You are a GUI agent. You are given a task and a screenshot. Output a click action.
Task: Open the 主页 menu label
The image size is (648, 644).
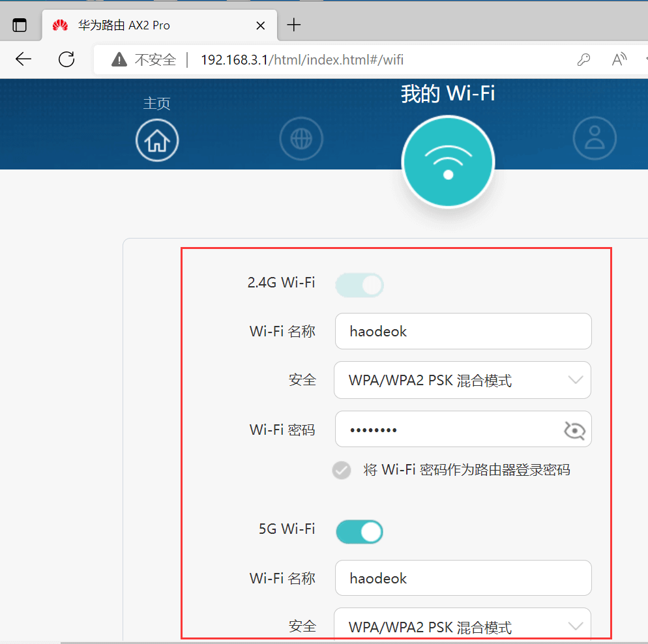point(156,103)
